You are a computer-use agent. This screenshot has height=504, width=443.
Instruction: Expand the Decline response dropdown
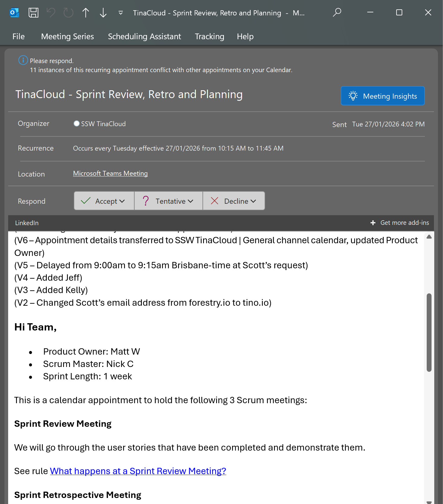coord(253,201)
